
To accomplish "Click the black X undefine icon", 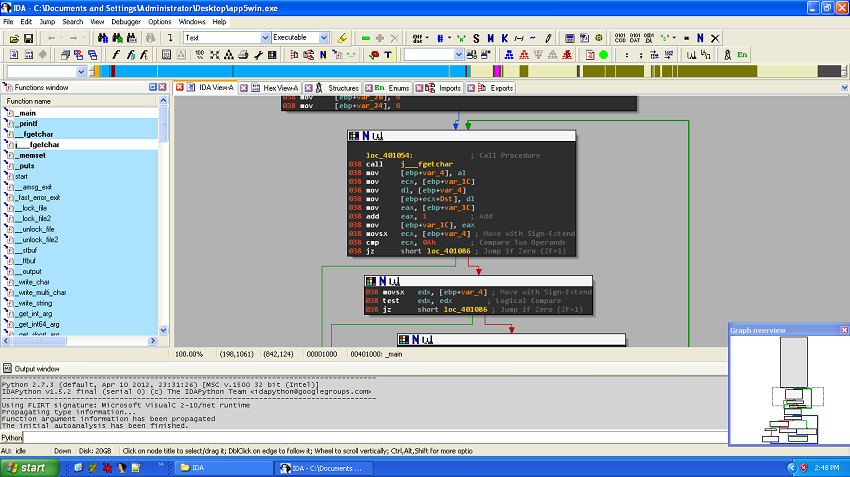I will pyautogui.click(x=715, y=38).
